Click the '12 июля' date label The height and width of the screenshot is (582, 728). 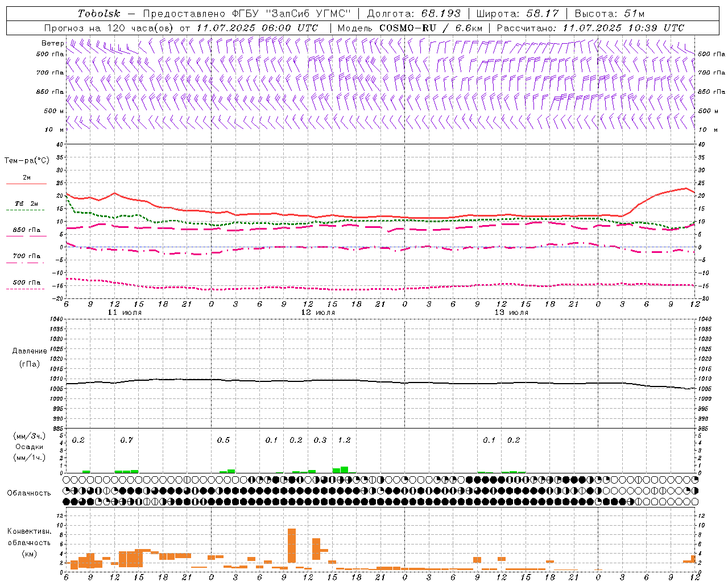[318, 313]
